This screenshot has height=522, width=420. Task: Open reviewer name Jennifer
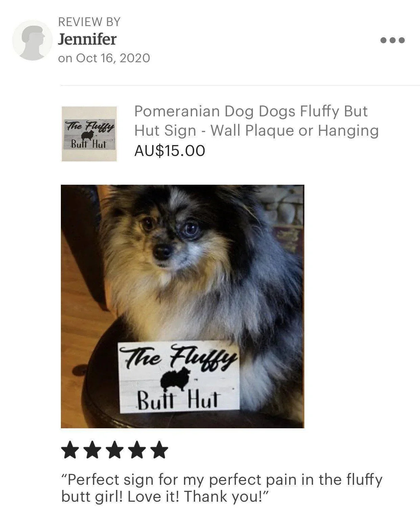[87, 39]
